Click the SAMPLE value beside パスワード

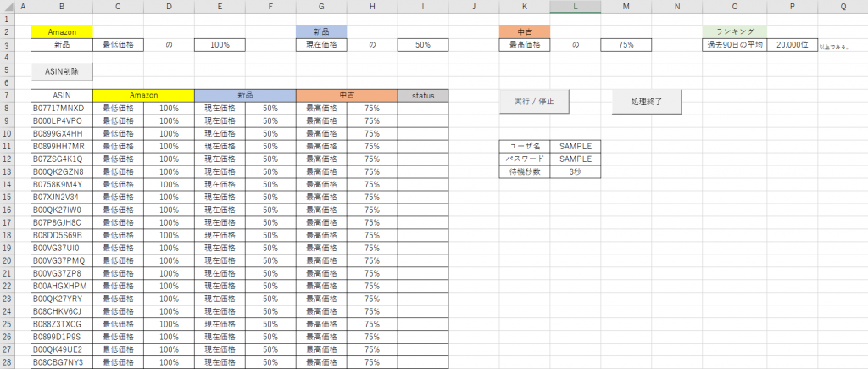(x=575, y=159)
